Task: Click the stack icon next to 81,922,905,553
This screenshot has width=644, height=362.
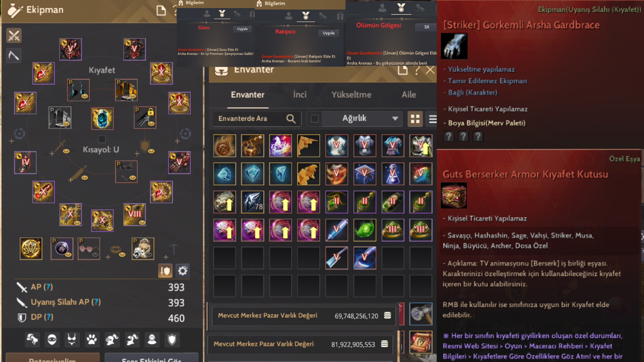Action: tap(384, 344)
